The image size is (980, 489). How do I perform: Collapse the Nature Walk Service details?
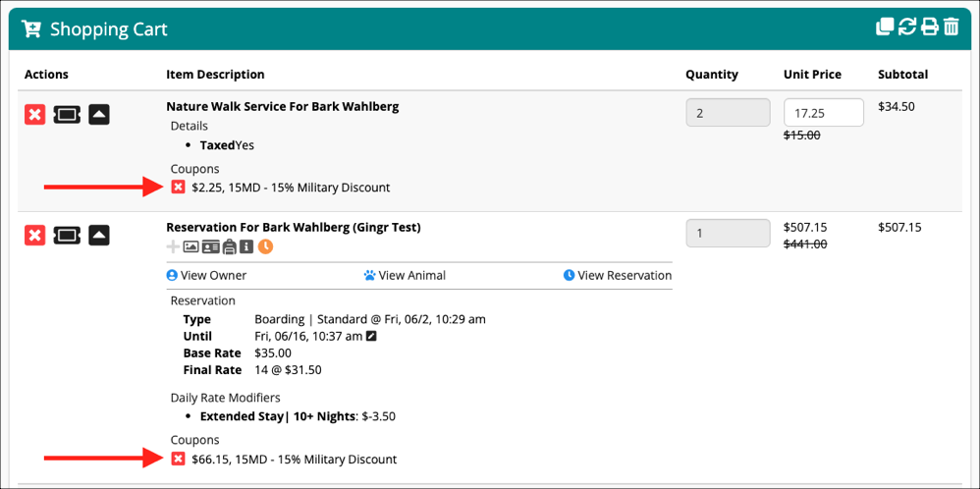pyautogui.click(x=99, y=115)
